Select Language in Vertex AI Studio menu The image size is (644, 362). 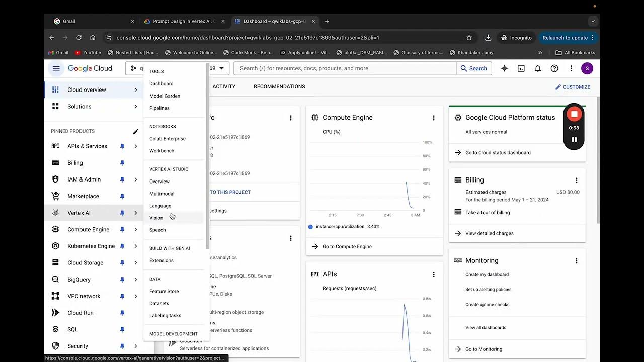(160, 206)
